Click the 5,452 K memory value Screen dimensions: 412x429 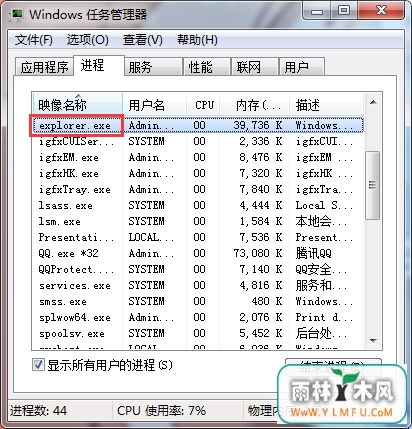[x=261, y=333]
